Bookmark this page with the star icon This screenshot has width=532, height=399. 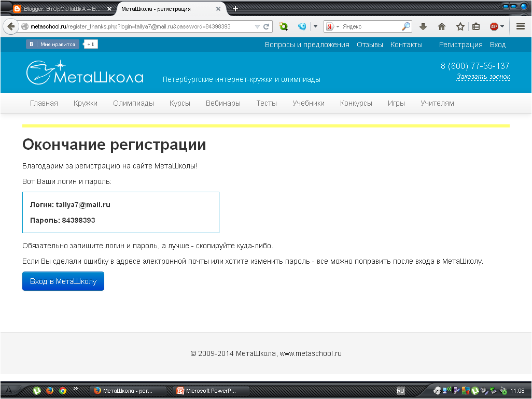tap(460, 26)
